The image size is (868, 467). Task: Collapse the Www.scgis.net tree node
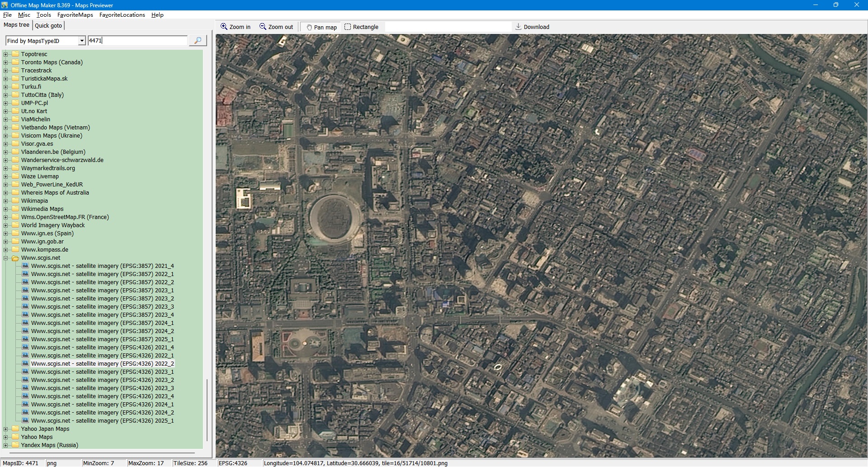6,258
